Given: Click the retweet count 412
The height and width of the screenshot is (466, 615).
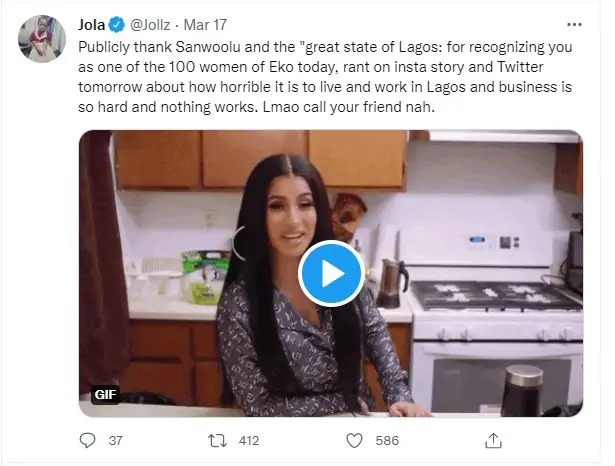Looking at the screenshot, I should (x=249, y=439).
